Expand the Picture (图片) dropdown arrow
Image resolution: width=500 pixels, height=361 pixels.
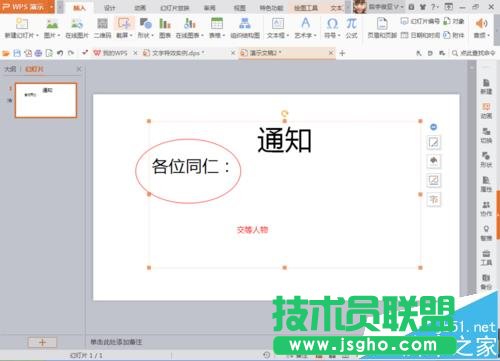point(59,35)
